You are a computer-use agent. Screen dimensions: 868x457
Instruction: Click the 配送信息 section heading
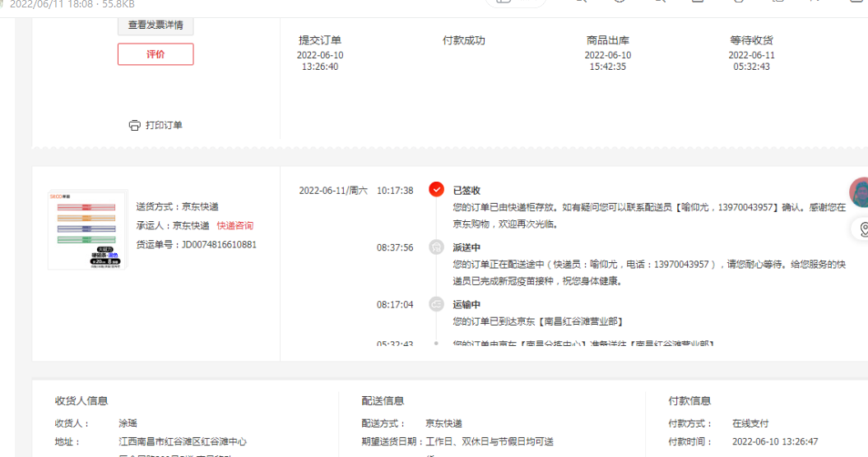coord(383,400)
